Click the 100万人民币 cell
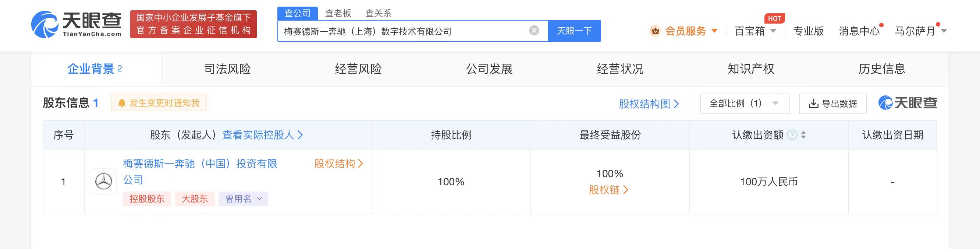 pos(769,182)
